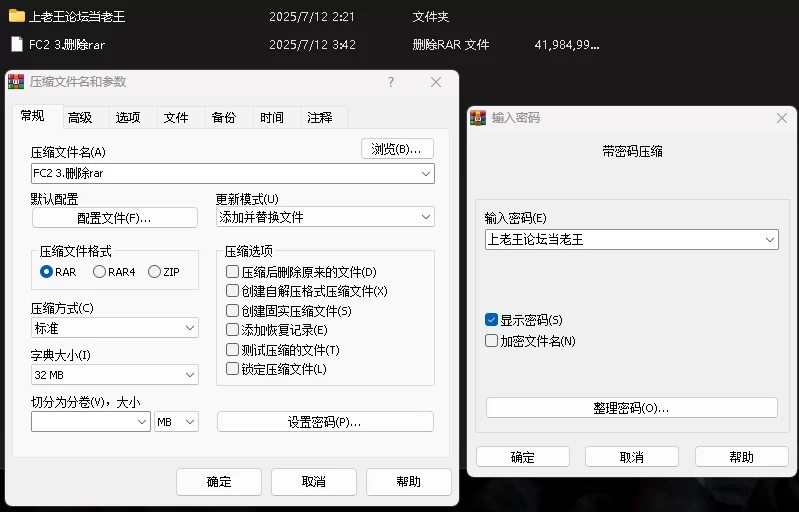Click the 整理密码(O)... button
799x512 pixels.
(x=632, y=408)
